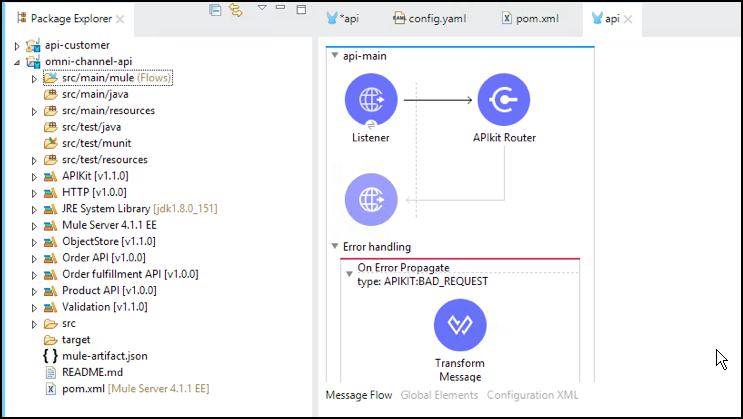Select the mule-artifact.json braces icon
The width and height of the screenshot is (743, 419).
(x=50, y=356)
